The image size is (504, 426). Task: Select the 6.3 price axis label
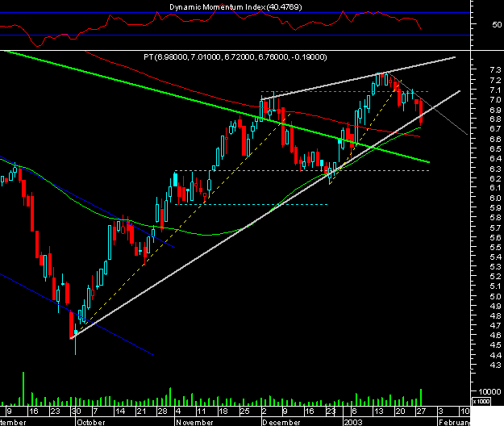[495, 169]
